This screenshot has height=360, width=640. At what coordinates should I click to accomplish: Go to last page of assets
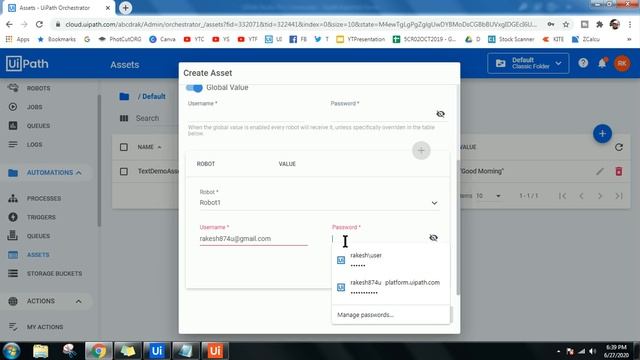click(619, 196)
